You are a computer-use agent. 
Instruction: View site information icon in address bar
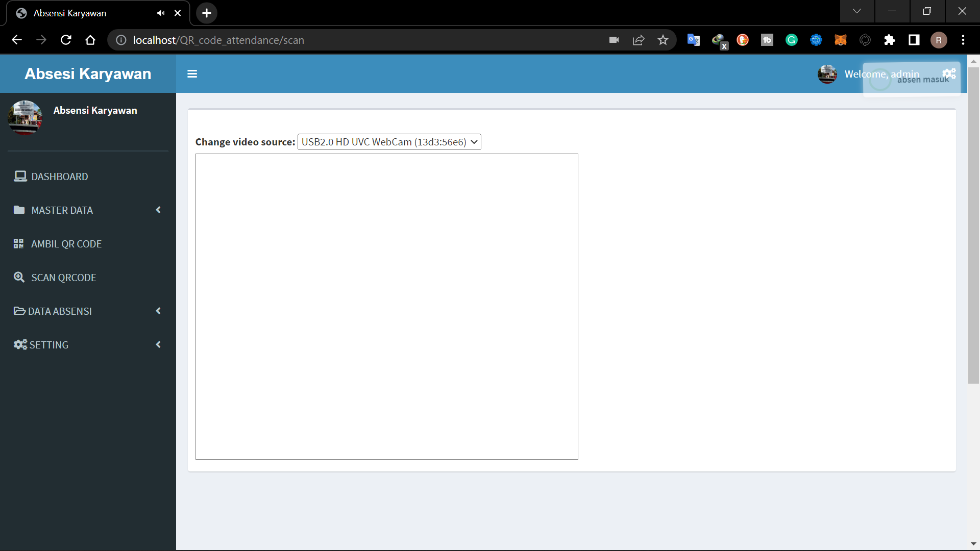(121, 40)
